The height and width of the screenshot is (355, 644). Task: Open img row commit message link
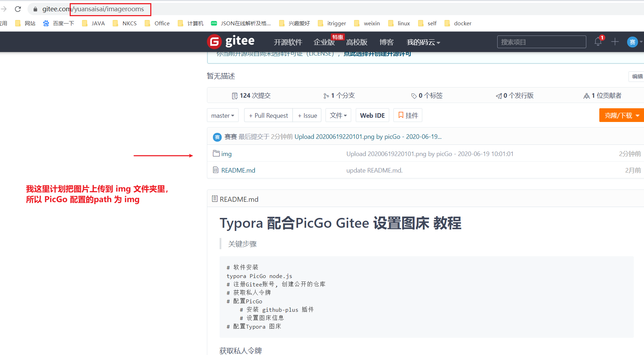pyautogui.click(x=430, y=154)
